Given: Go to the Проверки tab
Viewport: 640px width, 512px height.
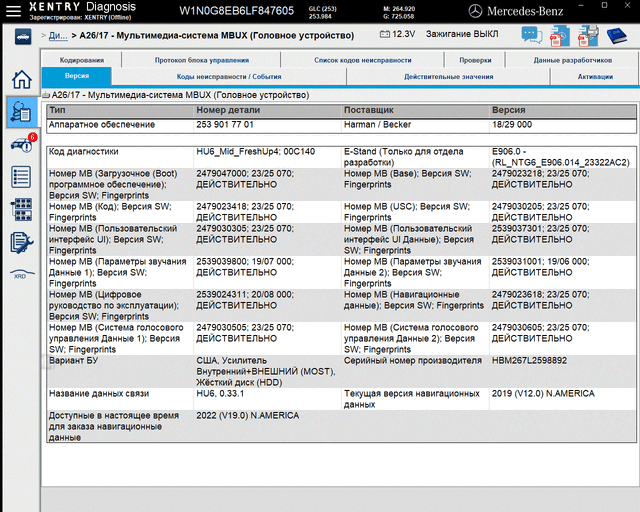Looking at the screenshot, I should click(x=475, y=61).
